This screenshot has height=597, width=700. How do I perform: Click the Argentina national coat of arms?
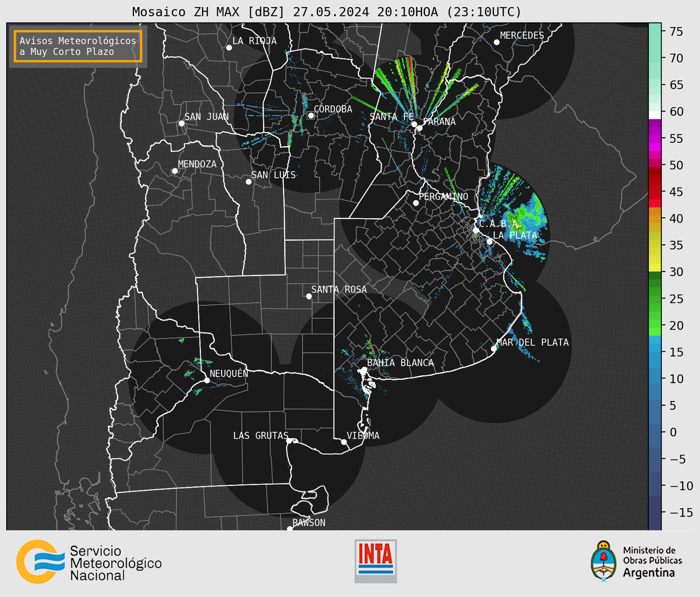pos(604,561)
